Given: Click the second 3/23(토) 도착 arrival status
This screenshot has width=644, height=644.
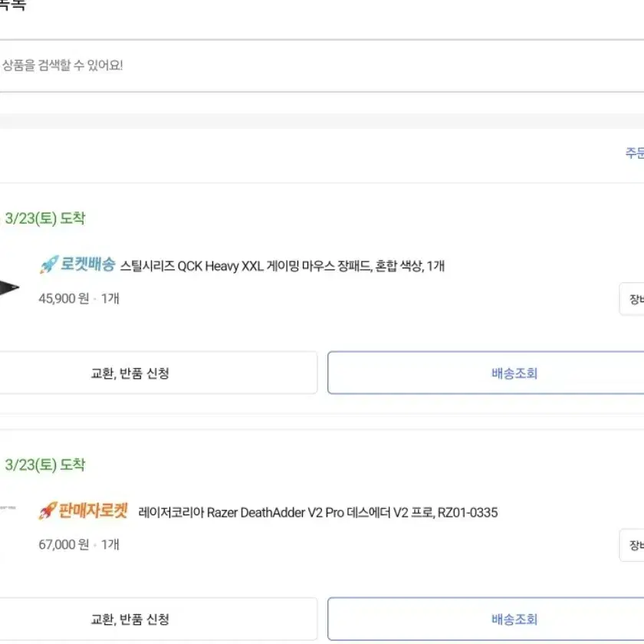Looking at the screenshot, I should pyautogui.click(x=44, y=465).
